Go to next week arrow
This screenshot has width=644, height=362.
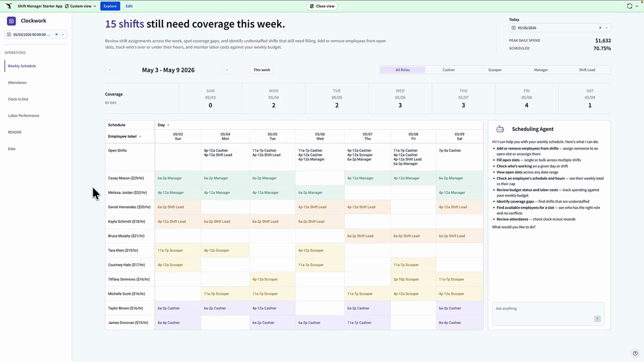pos(227,70)
